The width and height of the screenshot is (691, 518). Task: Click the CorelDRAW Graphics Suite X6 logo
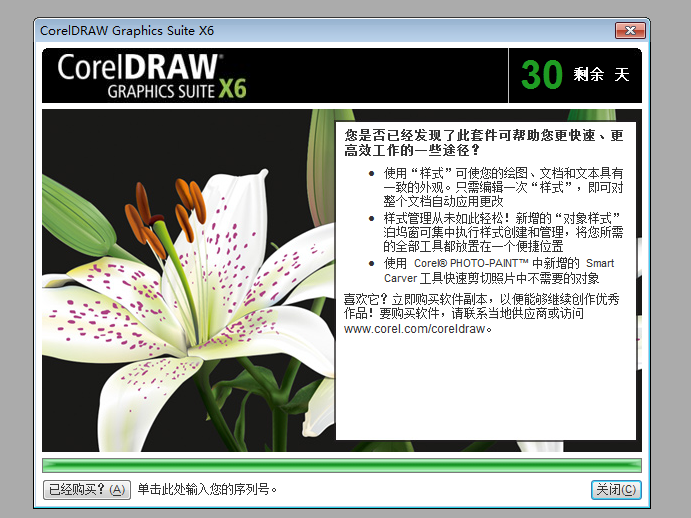pos(152,76)
